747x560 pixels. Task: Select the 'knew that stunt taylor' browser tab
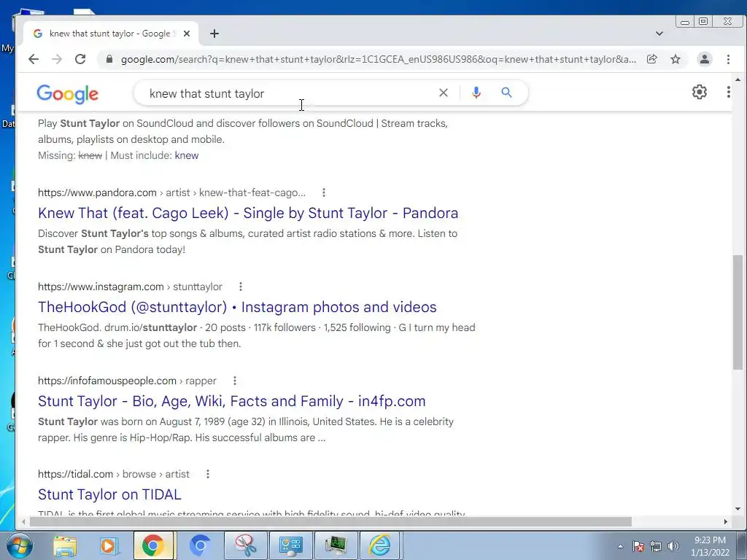(111, 34)
